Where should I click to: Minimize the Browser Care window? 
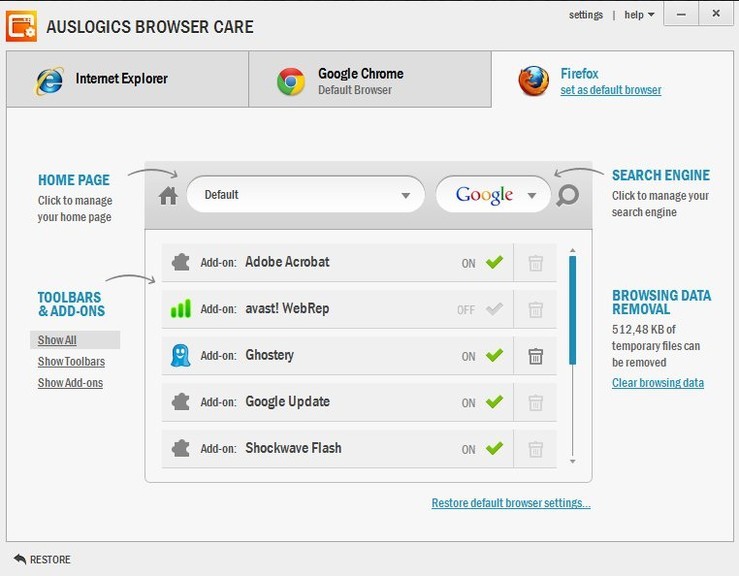pos(681,14)
